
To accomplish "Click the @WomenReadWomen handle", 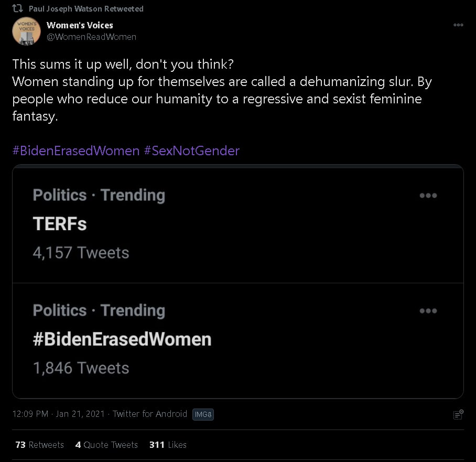I will point(91,37).
